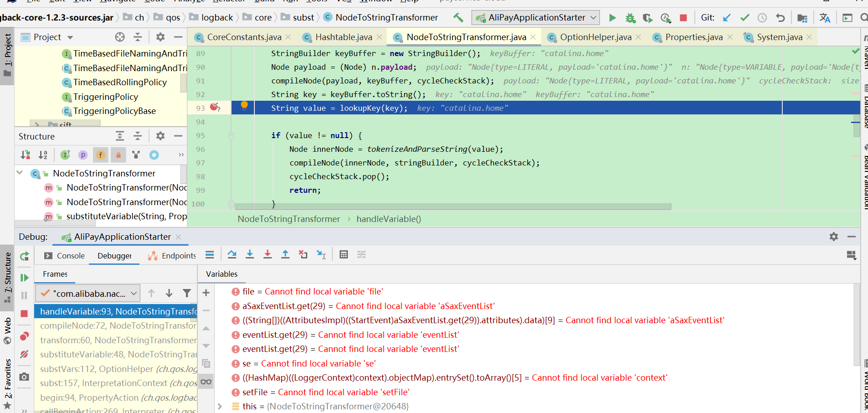Click Drop Frame icon in the debugger
The width and height of the screenshot is (868, 413).
(x=303, y=254)
